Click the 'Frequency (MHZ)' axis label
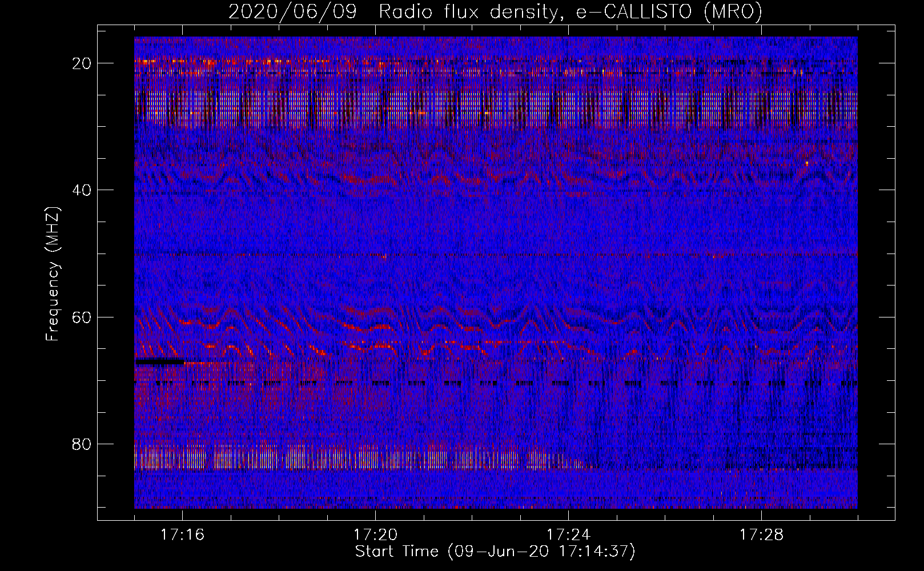This screenshot has width=924, height=571. [53, 274]
